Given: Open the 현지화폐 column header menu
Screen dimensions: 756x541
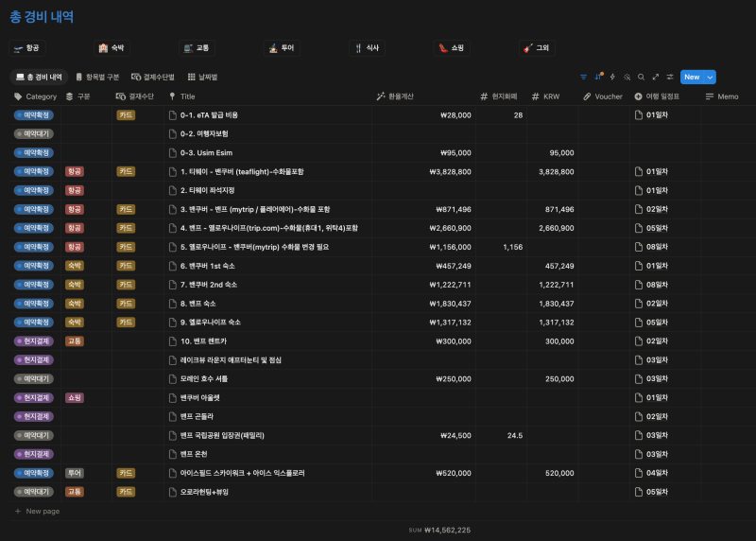Looking at the screenshot, I should 499,96.
